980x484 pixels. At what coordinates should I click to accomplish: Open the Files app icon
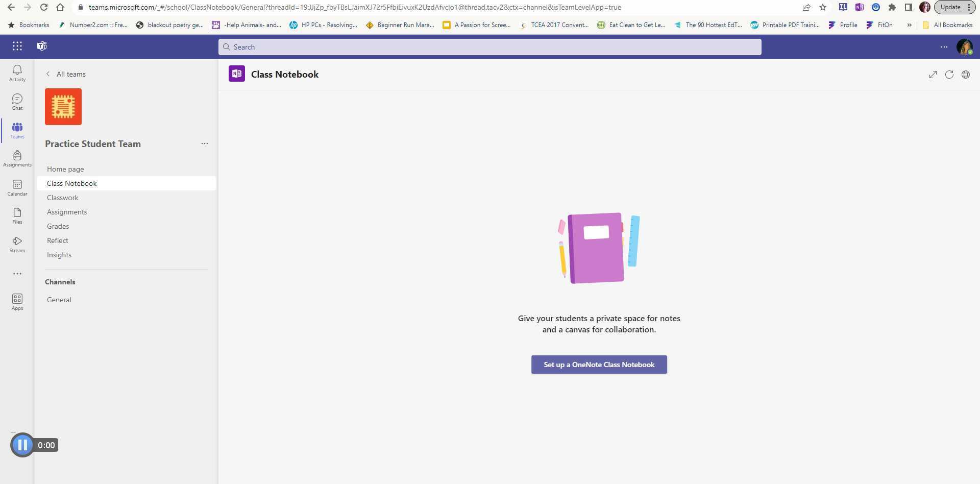click(x=17, y=215)
